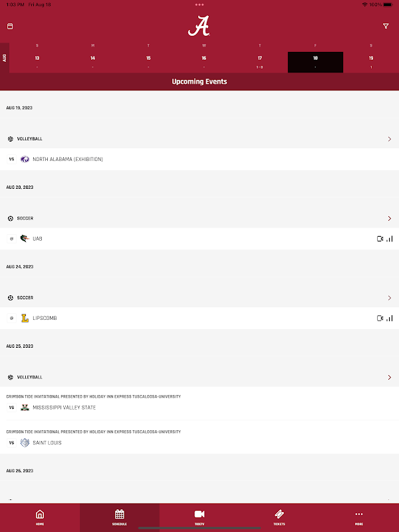This screenshot has width=399, height=532.
Task: Expand the Aug 25 Volleyball row chevron
Action: [390, 377]
